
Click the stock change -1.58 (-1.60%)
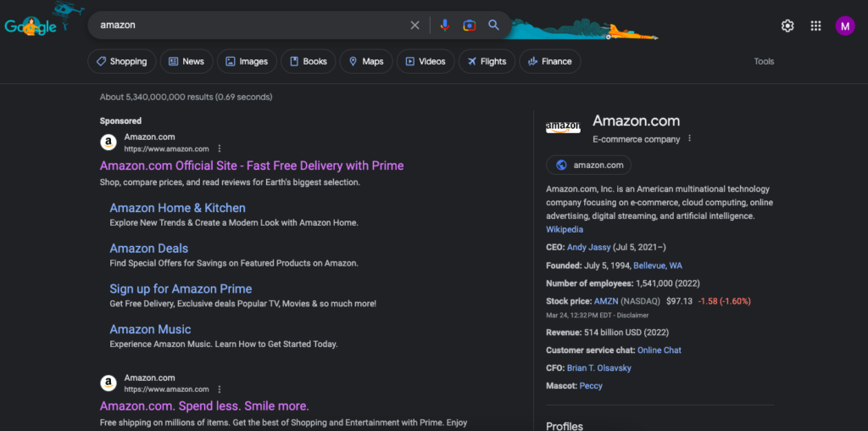(x=724, y=301)
